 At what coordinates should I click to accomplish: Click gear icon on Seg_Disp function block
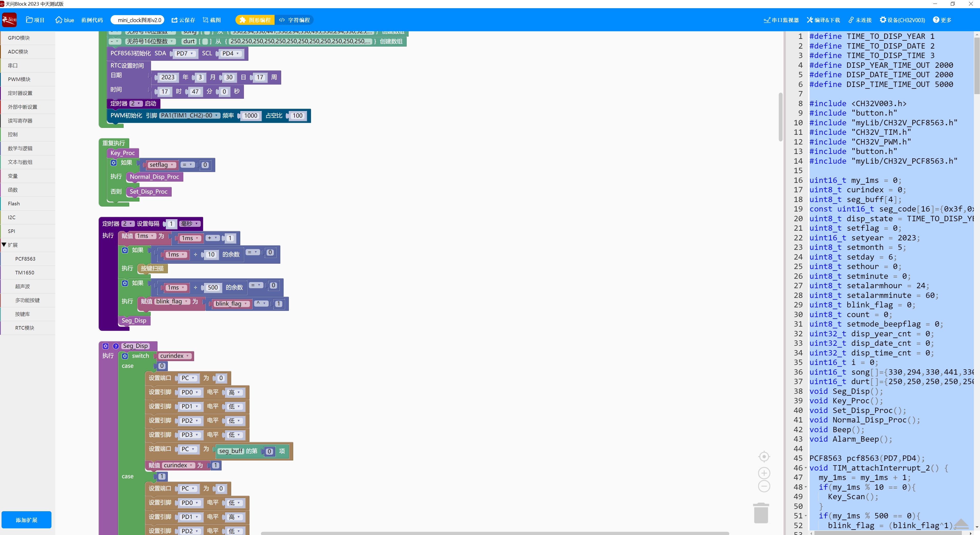pyautogui.click(x=106, y=346)
